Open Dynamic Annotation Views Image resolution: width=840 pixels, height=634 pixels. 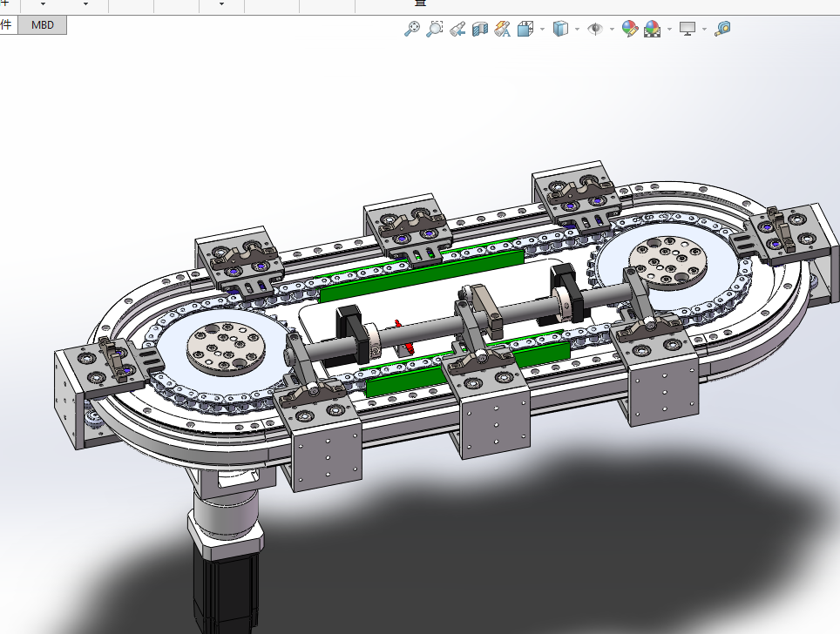pos(502,29)
